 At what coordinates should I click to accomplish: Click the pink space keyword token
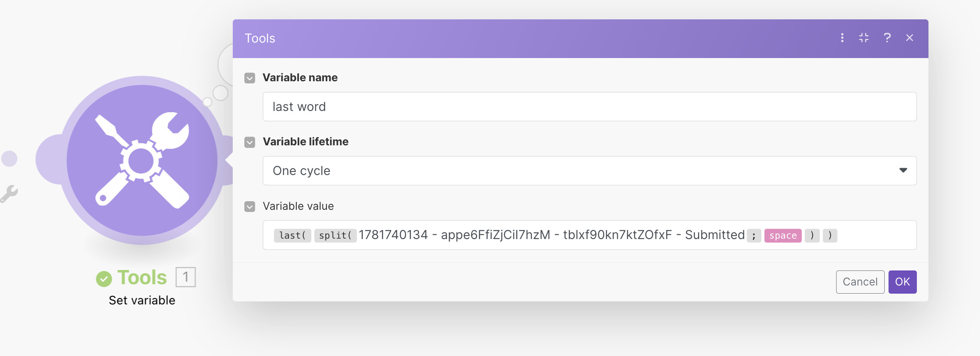pyautogui.click(x=782, y=236)
